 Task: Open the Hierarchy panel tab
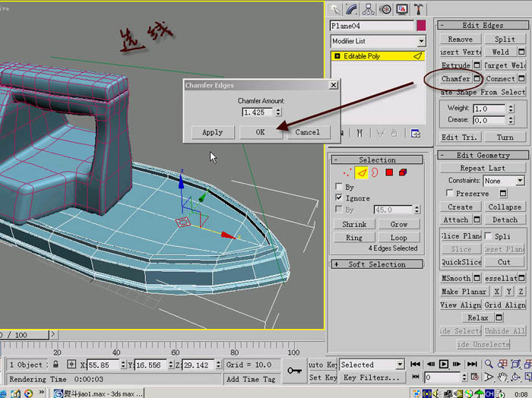[x=369, y=9]
